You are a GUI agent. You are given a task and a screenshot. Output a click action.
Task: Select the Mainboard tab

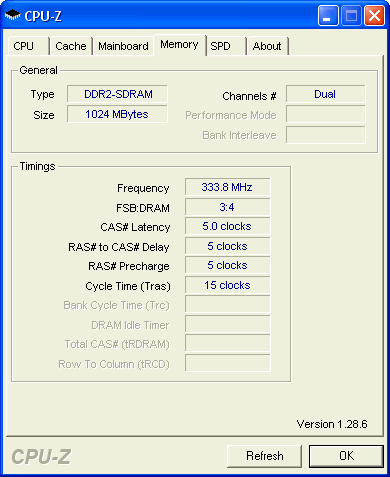(x=123, y=46)
